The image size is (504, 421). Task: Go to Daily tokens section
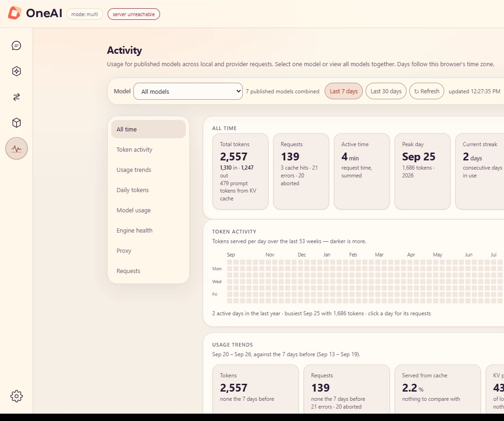tap(149, 190)
